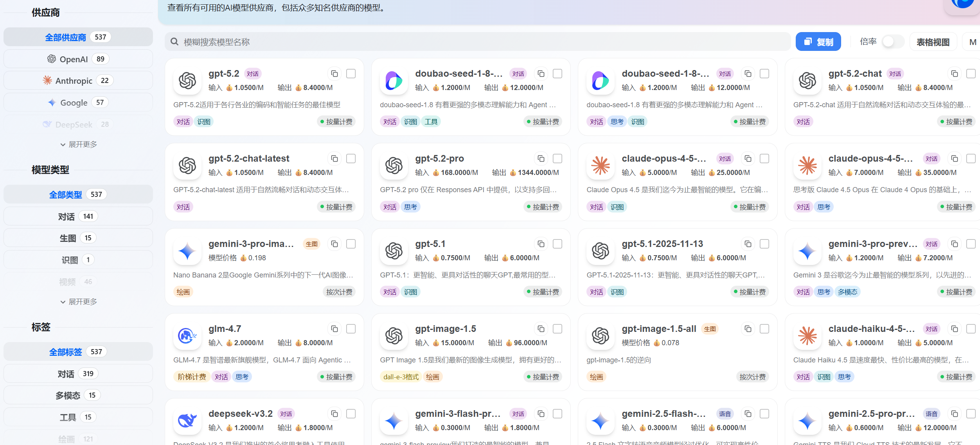This screenshot has width=980, height=445.
Task: Select the Anthropic provider icon in sidebar
Action: point(48,80)
